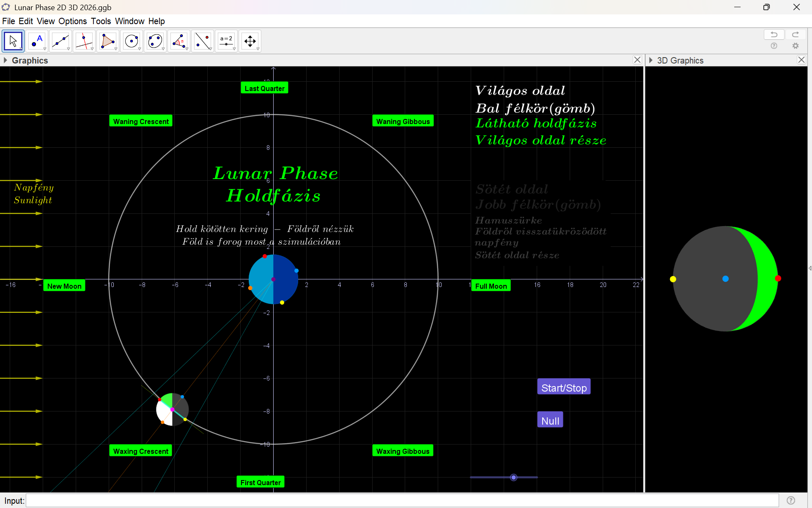This screenshot has width=812, height=508.
Task: Click the slider handle below Null button
Action: 513,478
